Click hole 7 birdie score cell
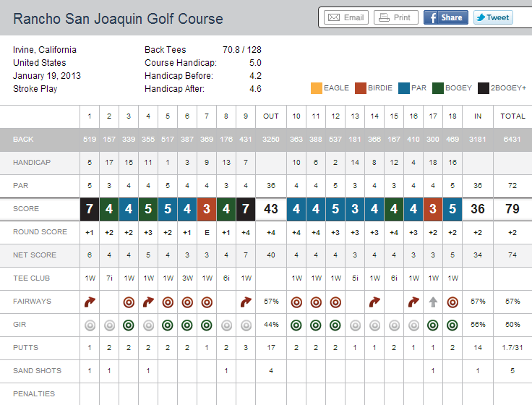Image resolution: width=532 pixels, height=405 pixels. click(207, 209)
